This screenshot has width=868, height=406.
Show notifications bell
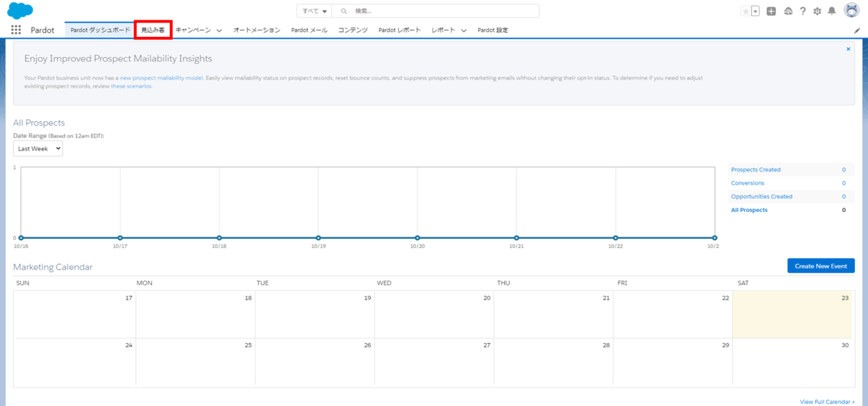(x=832, y=11)
